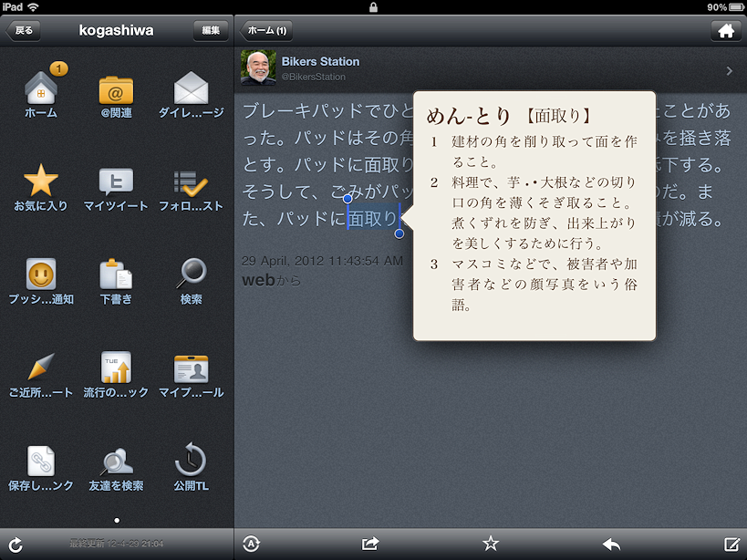Expand Bikers Station profile chevron
747x560 pixels.
tap(729, 70)
